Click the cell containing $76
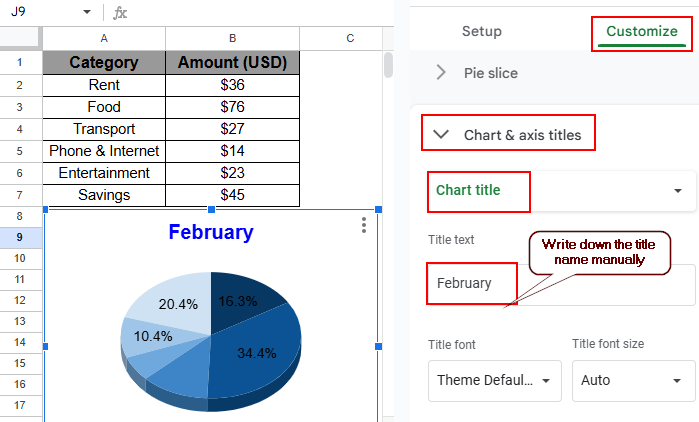Image resolution: width=699 pixels, height=422 pixels. pyautogui.click(x=232, y=107)
